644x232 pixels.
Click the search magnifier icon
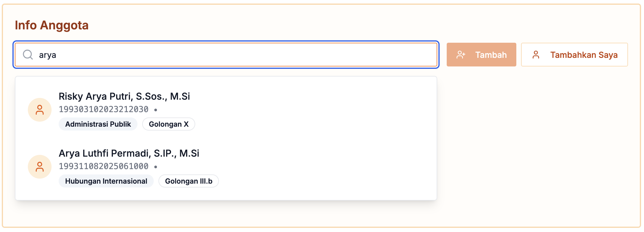(x=28, y=55)
